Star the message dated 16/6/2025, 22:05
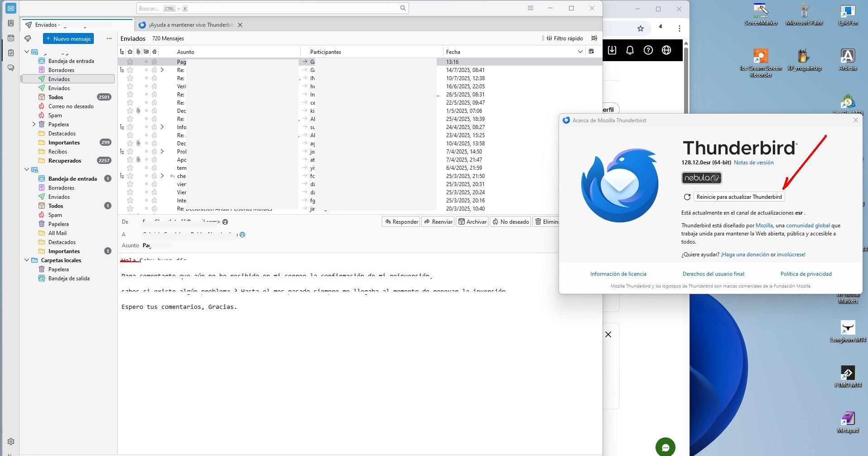The width and height of the screenshot is (868, 456). [x=130, y=86]
